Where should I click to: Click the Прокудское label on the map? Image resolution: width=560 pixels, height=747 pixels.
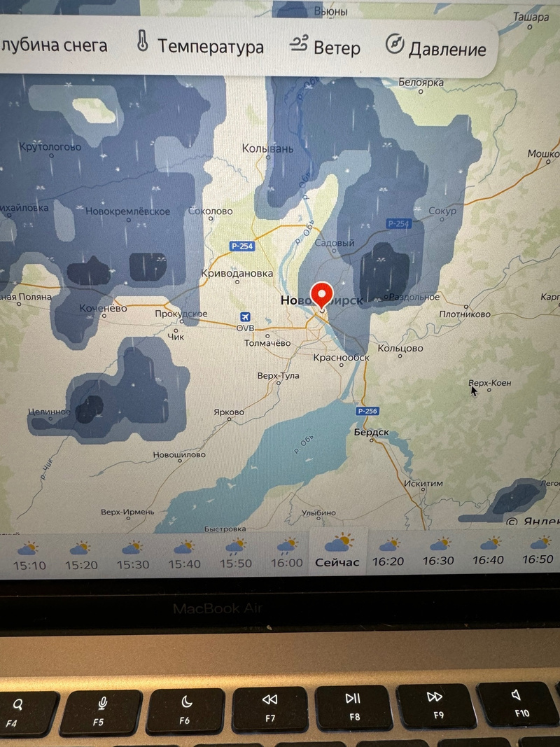tap(181, 314)
